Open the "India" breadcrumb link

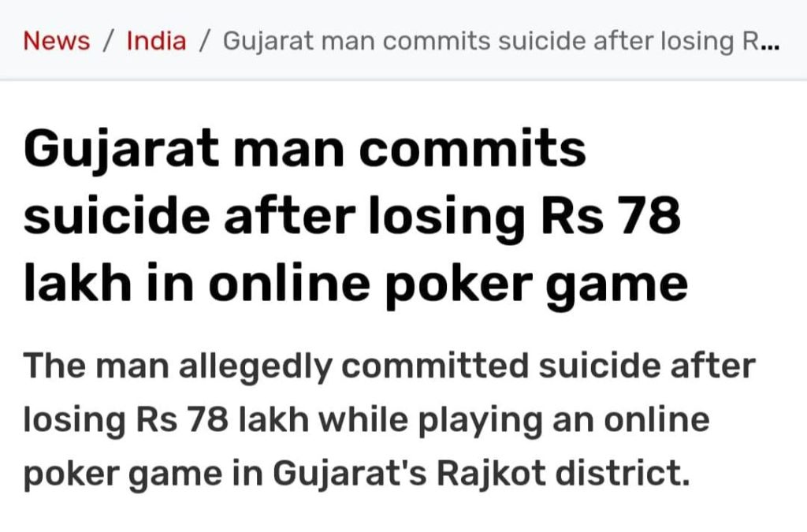pyautogui.click(x=156, y=40)
